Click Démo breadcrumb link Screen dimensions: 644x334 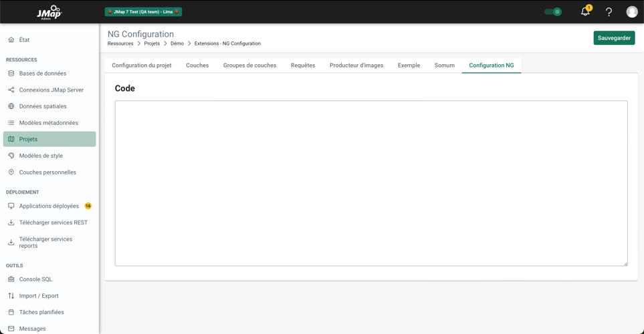tap(177, 43)
